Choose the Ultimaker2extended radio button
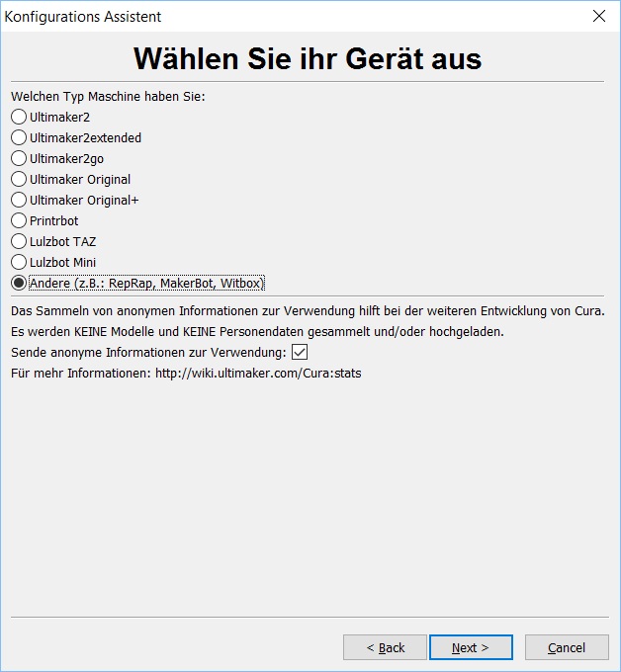The height and width of the screenshot is (672, 621). [x=19, y=137]
